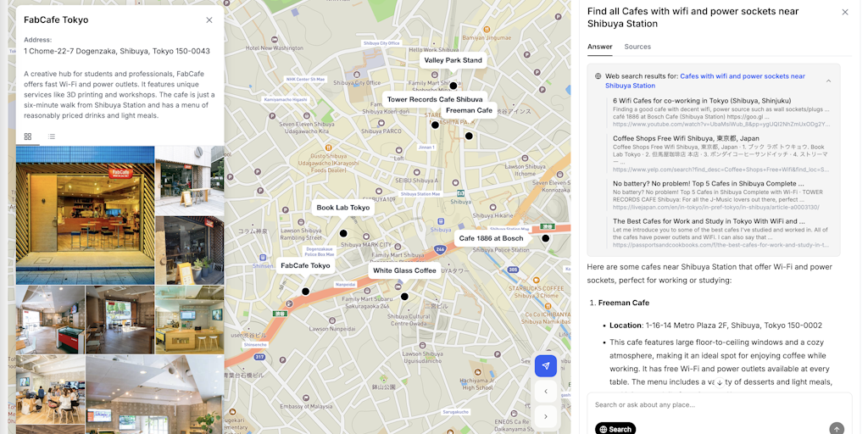Switch to list photo view
The height and width of the screenshot is (434, 868).
[52, 136]
